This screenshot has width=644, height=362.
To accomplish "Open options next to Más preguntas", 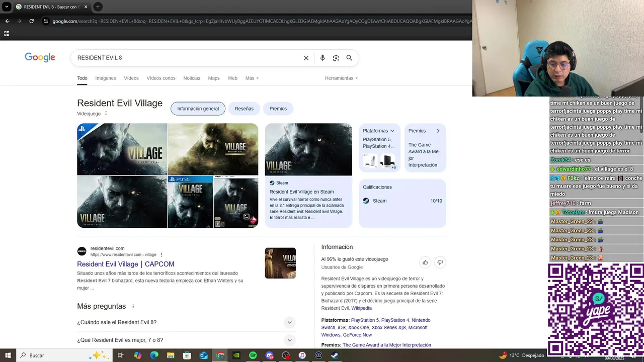I will (x=133, y=306).
